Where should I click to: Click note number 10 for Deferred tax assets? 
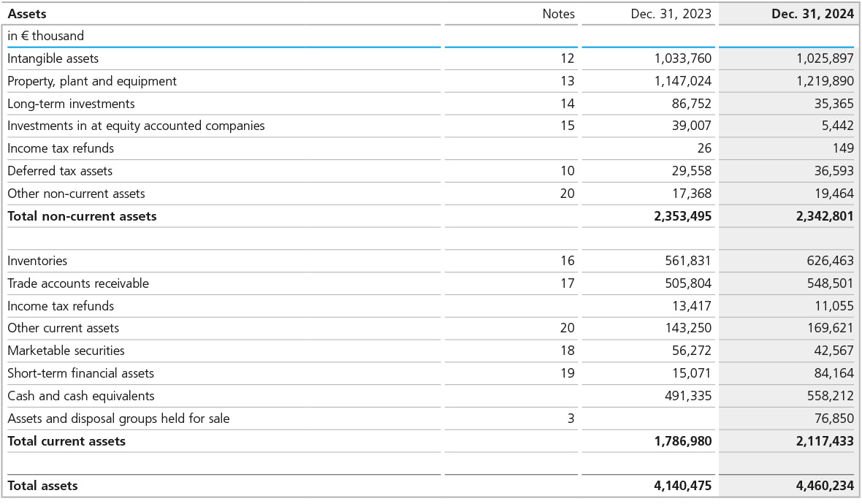(567, 171)
